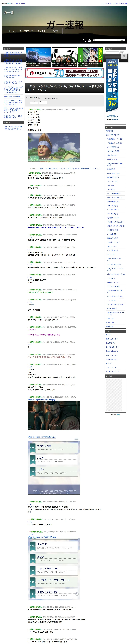Open category ドラゴンクエスト (239)
129x644 pixels.
[115, 305]
